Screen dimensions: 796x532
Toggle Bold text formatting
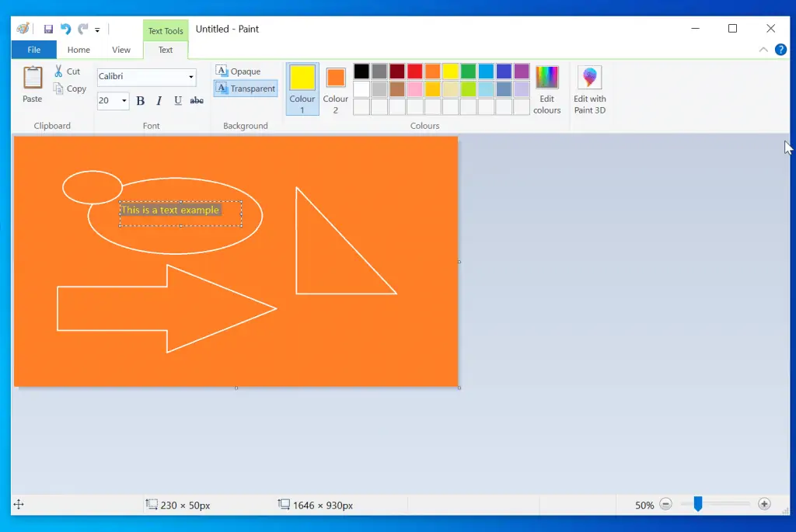pos(141,101)
